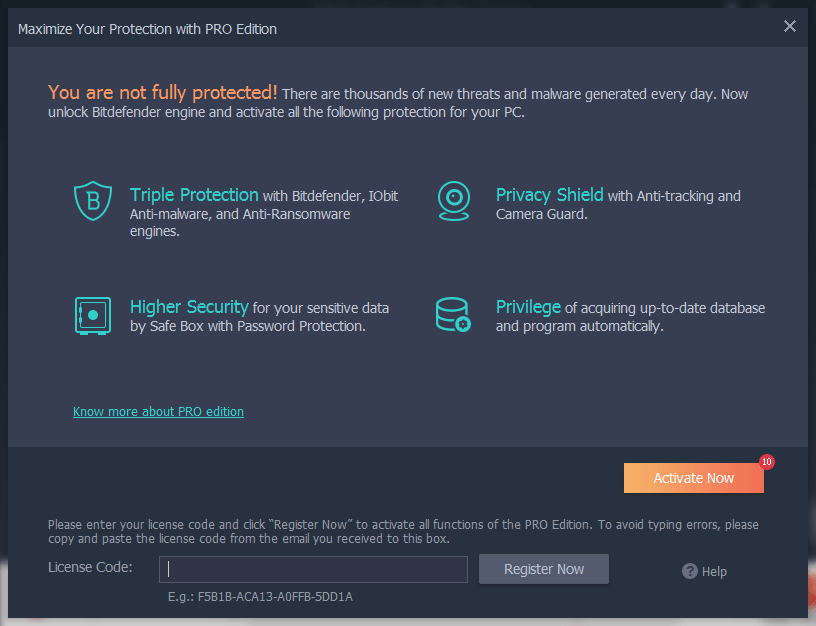The image size is (816, 626).
Task: Click the Bitdefender-style shield emblem graphic
Action: pyautogui.click(x=92, y=200)
